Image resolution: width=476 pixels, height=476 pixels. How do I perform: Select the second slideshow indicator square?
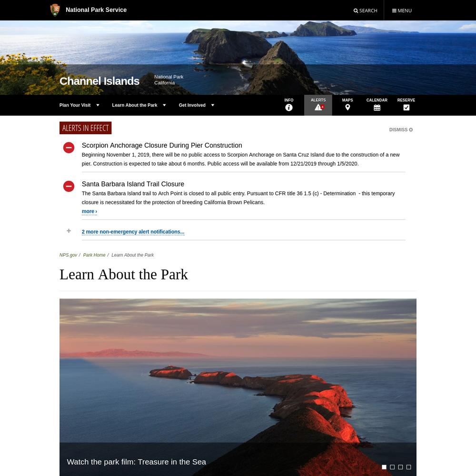[x=392, y=467]
